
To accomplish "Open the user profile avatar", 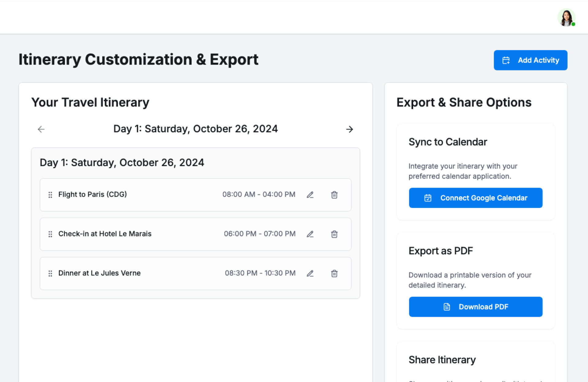I will 566,17.
